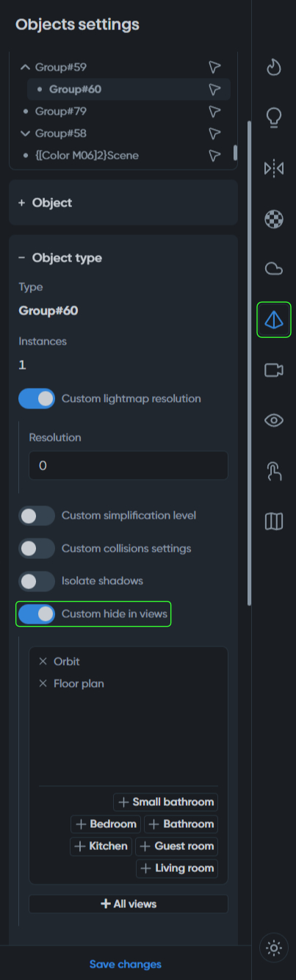Viewport: 296px width, 980px height.
Task: Open the folded map icon in sidebar
Action: point(274,522)
